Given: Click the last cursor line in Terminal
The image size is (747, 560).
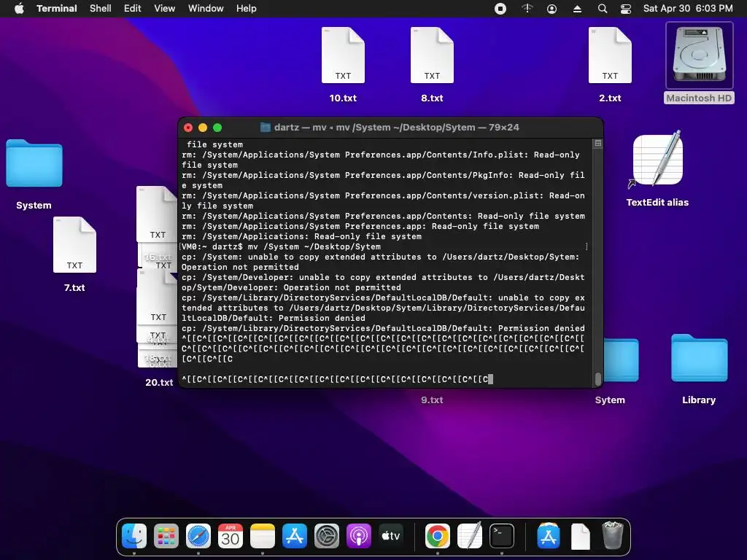Looking at the screenshot, I should click(337, 379).
